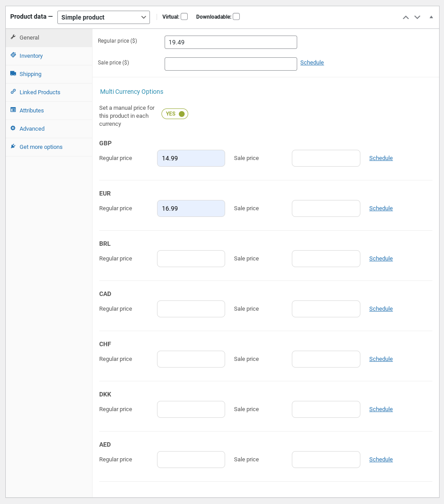Screen dimensions: 444x504
Task: Click the Inventory tag icon
Action: [x=13, y=55]
